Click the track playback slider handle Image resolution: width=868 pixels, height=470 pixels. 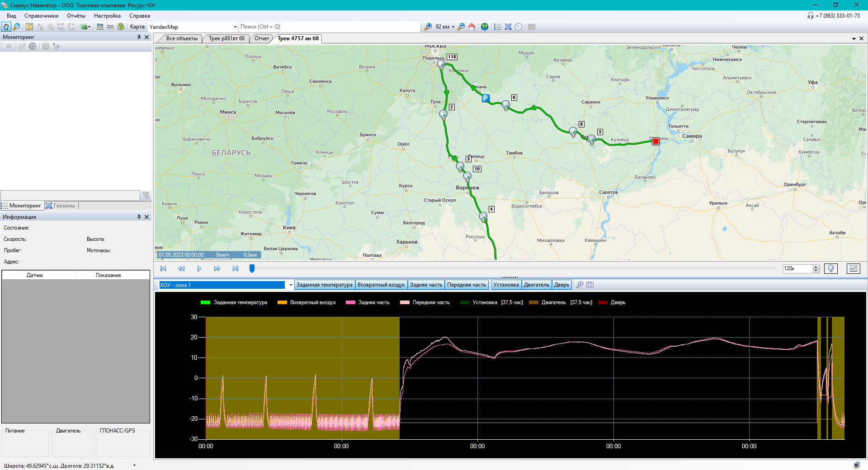point(252,268)
